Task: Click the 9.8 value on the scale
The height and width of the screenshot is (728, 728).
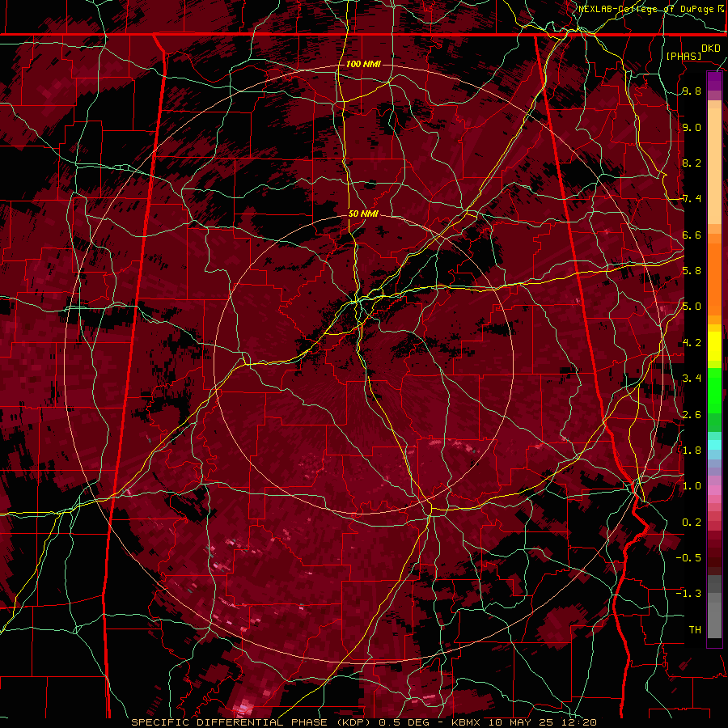Action: (692, 91)
